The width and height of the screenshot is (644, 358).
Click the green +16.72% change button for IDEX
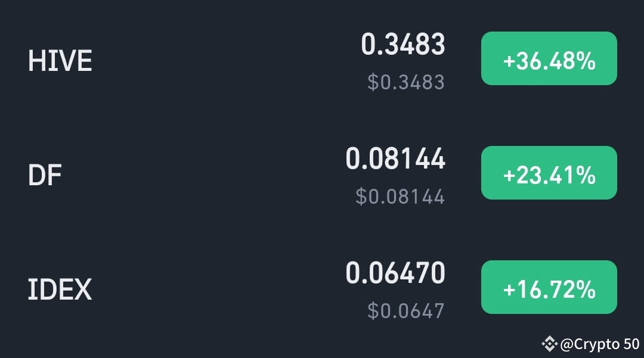(549, 287)
